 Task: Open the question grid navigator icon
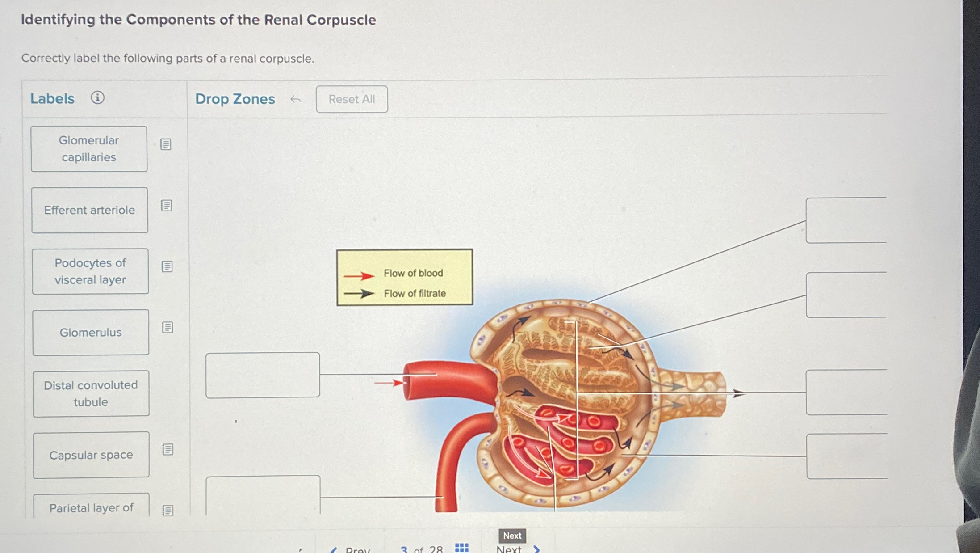[461, 548]
